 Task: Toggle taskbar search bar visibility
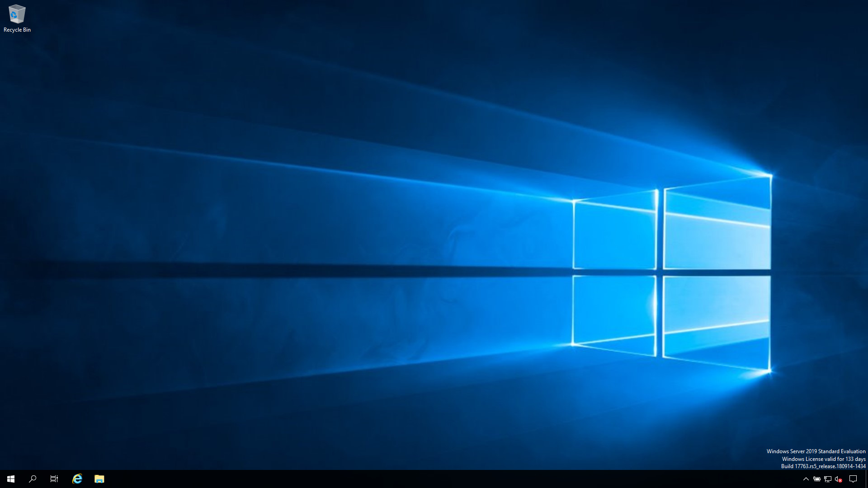(33, 479)
